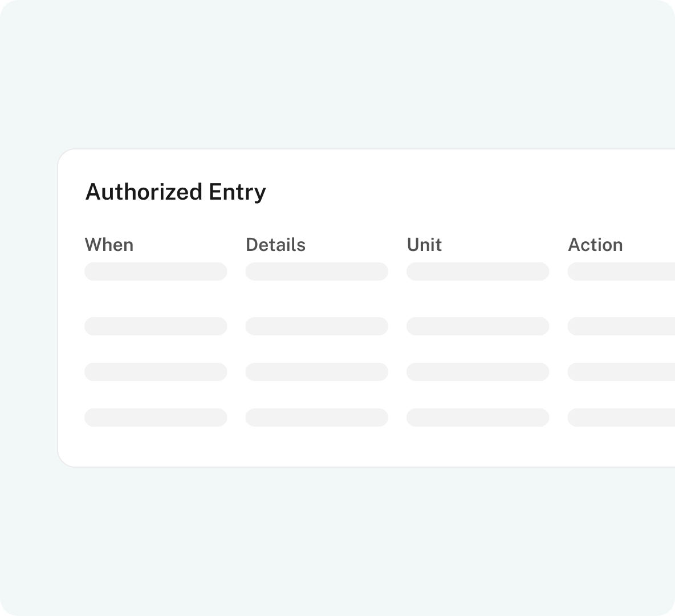
Task: Click last row placeholder under Unit
Action: point(478,418)
